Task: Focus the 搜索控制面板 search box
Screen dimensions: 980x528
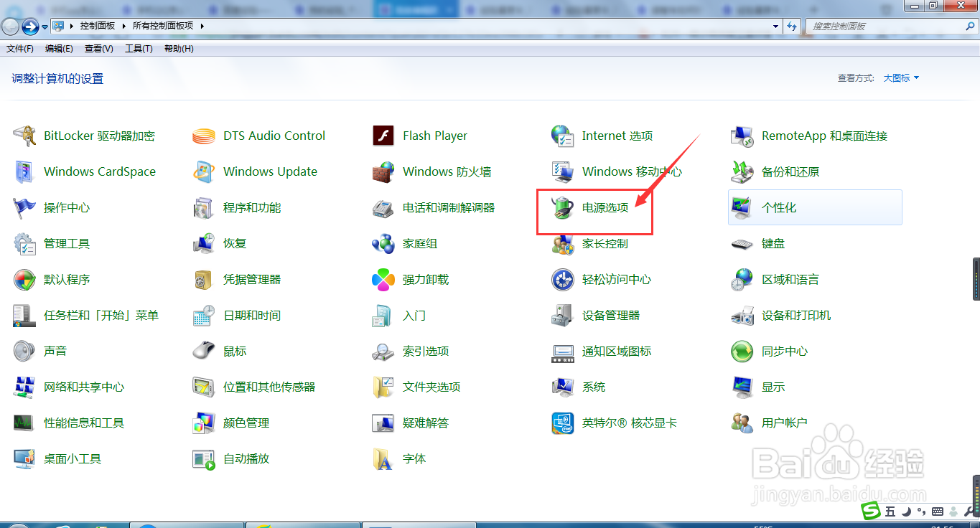Action: [x=890, y=26]
